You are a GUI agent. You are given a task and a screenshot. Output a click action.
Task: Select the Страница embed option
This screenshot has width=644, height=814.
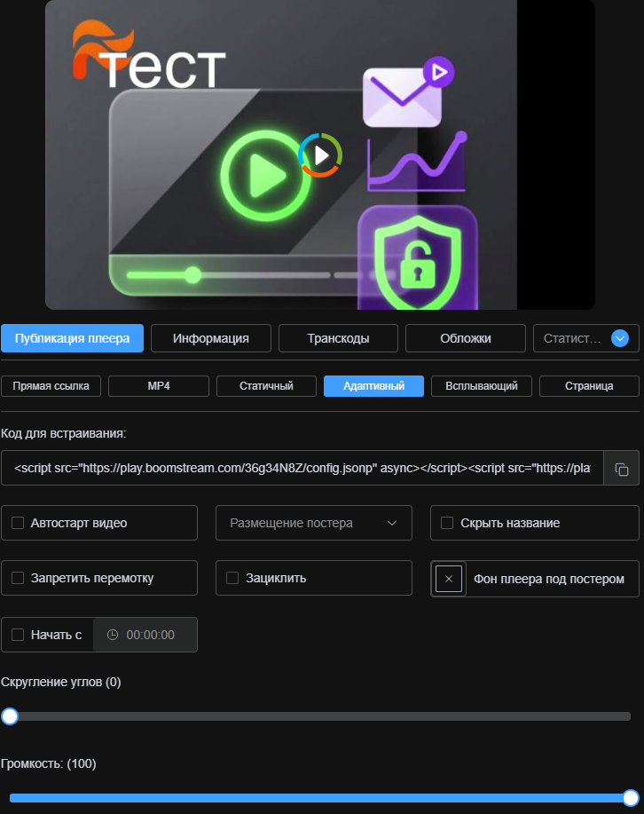pos(589,386)
